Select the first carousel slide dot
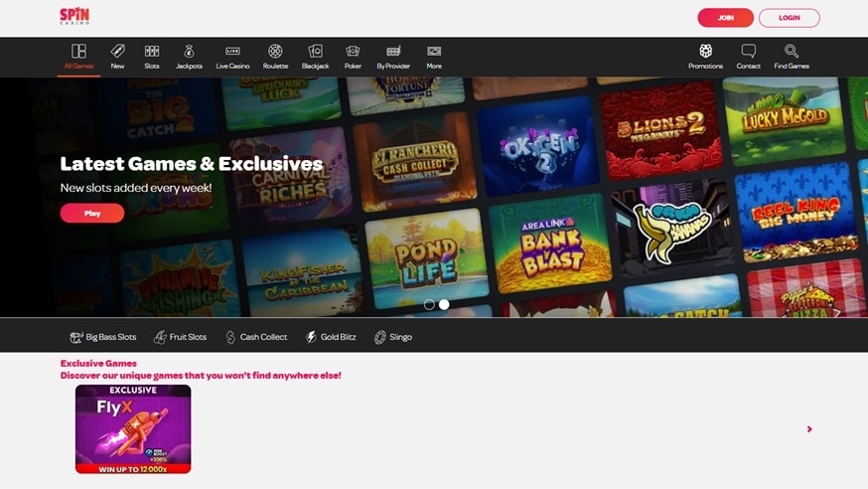The image size is (868, 489). click(x=429, y=304)
